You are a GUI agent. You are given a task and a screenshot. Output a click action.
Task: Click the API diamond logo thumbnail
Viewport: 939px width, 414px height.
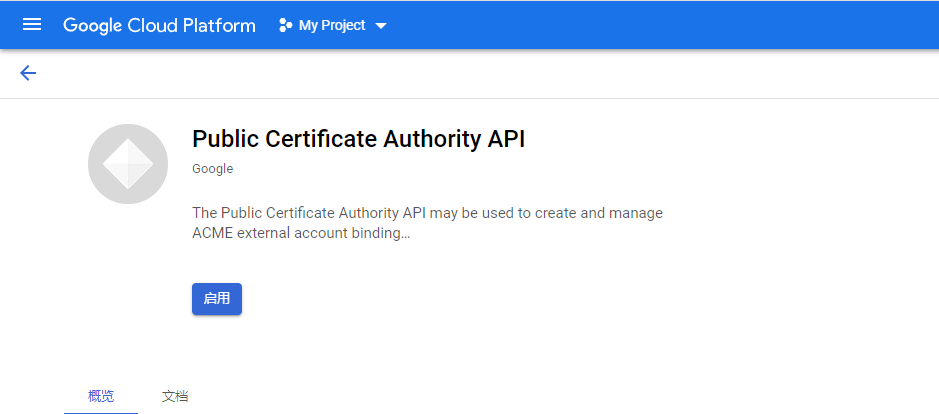128,164
